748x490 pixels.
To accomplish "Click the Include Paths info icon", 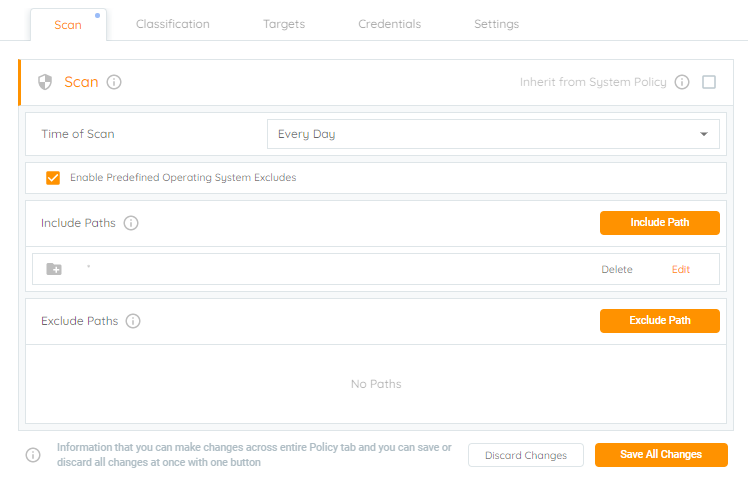I will point(131,223).
